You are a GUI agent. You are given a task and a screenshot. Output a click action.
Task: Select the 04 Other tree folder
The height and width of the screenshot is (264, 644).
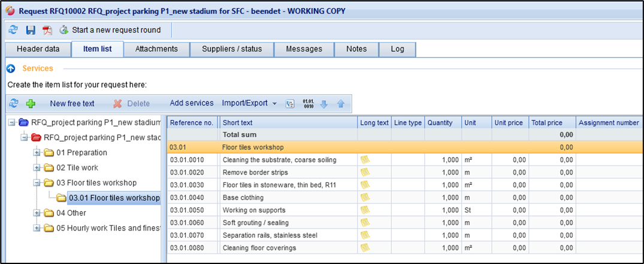[x=71, y=212]
